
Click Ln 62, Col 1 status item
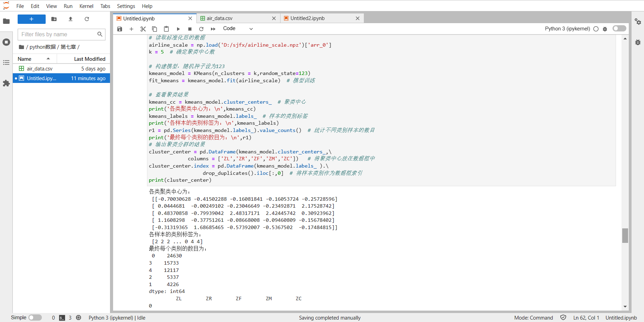(x=586, y=318)
